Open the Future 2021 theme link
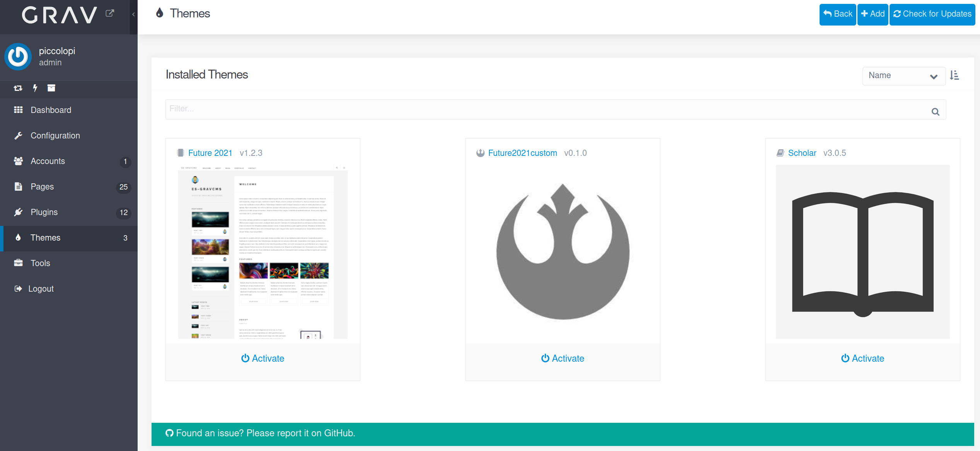Viewport: 980px width, 451px height. (210, 153)
